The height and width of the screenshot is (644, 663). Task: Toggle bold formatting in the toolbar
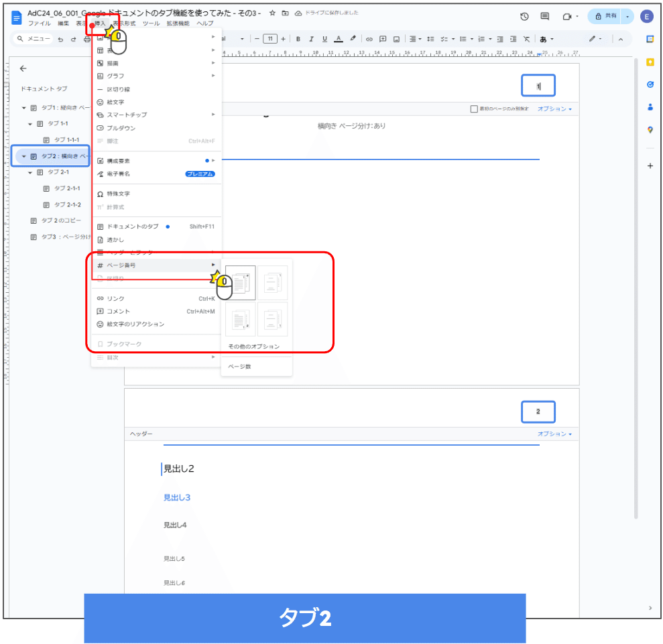point(298,39)
